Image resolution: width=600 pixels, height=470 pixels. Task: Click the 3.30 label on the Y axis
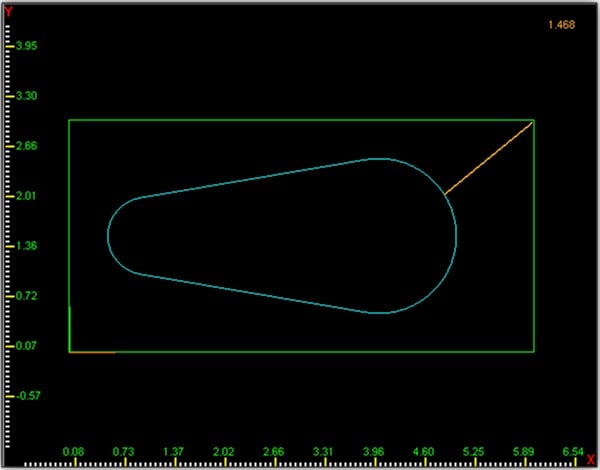26,96
